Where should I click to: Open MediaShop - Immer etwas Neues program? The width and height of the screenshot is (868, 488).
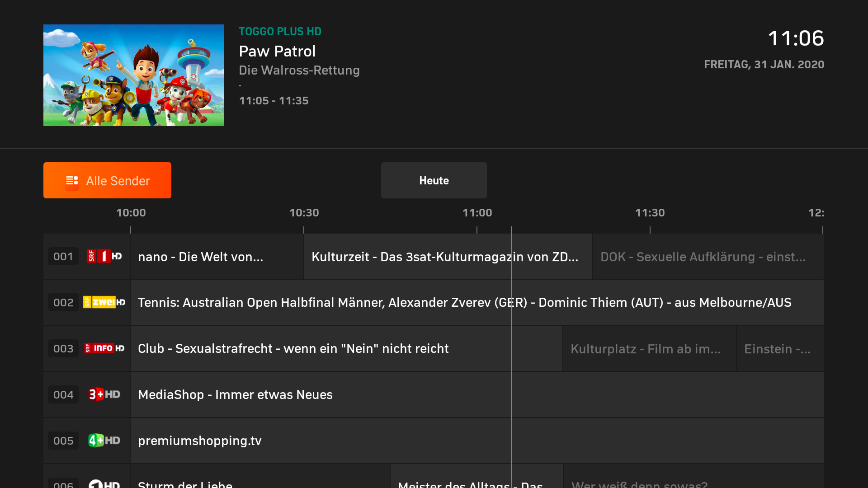click(477, 395)
